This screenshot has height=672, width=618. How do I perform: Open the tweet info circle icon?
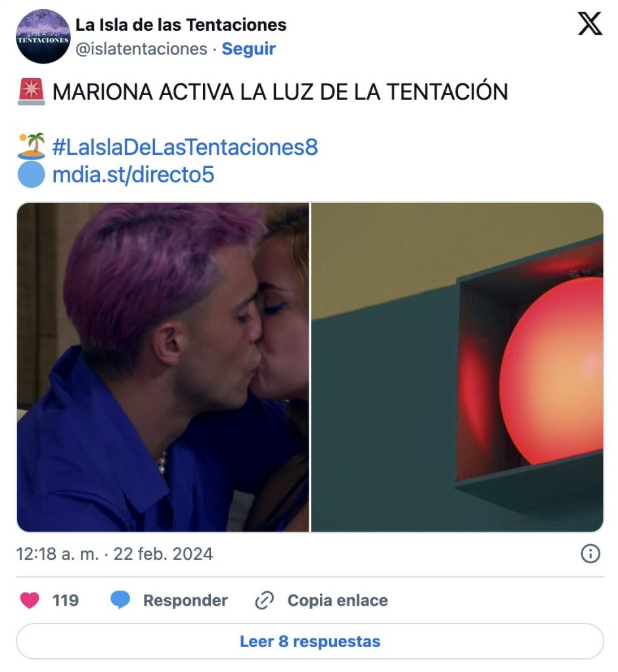coord(590,554)
